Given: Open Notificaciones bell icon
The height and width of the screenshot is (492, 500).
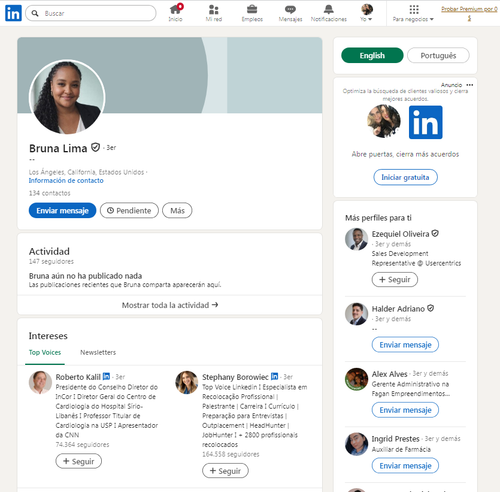Looking at the screenshot, I should pyautogui.click(x=329, y=13).
